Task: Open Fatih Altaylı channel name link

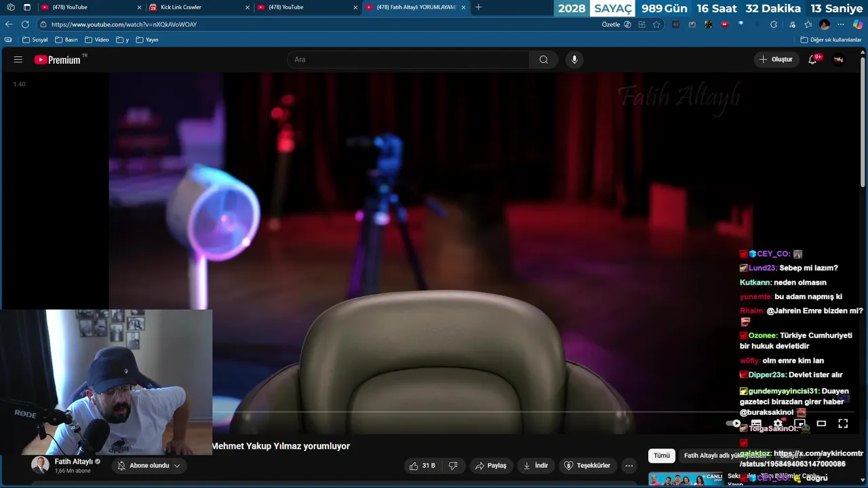Action: click(74, 462)
